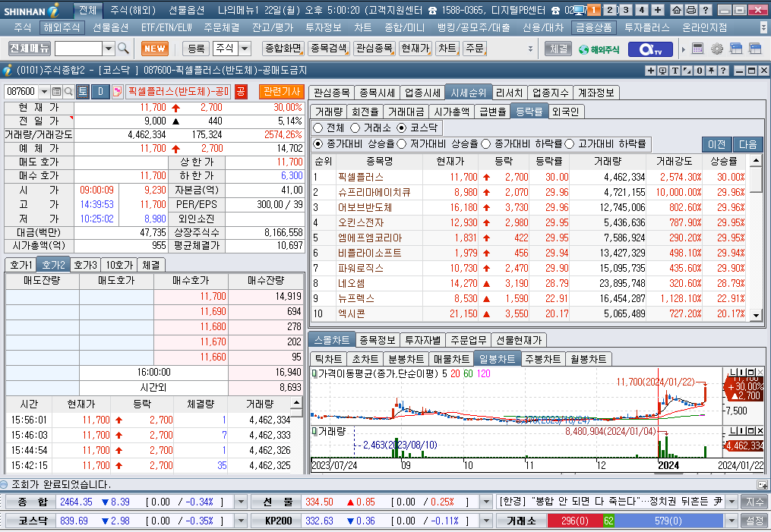Click the magnifier search icon beside 전체메뉴
The image size is (771, 532).
123,48
